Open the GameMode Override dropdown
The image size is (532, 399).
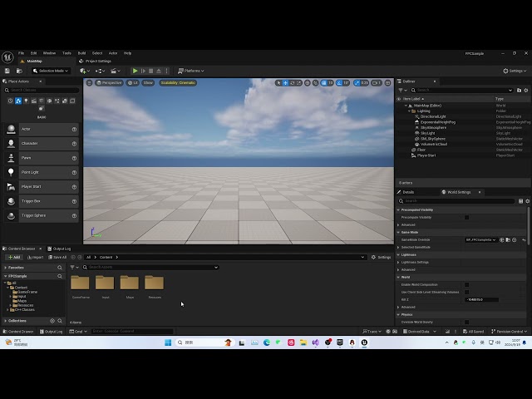tap(480, 240)
